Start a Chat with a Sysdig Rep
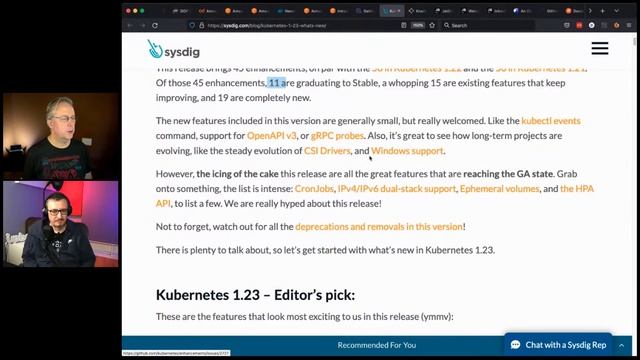 [558, 345]
